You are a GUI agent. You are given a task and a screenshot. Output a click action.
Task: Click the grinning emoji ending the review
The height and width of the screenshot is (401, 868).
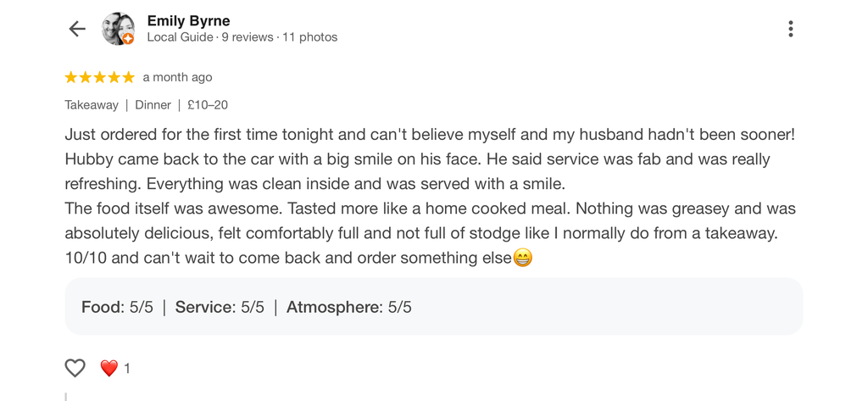[x=522, y=258]
